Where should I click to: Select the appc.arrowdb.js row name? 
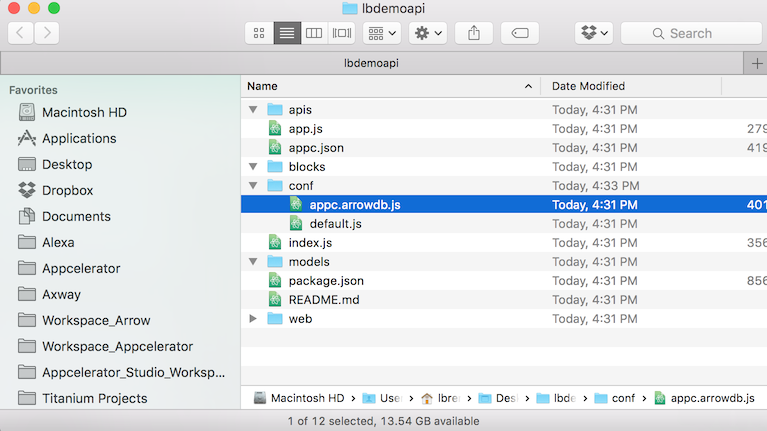(x=355, y=204)
